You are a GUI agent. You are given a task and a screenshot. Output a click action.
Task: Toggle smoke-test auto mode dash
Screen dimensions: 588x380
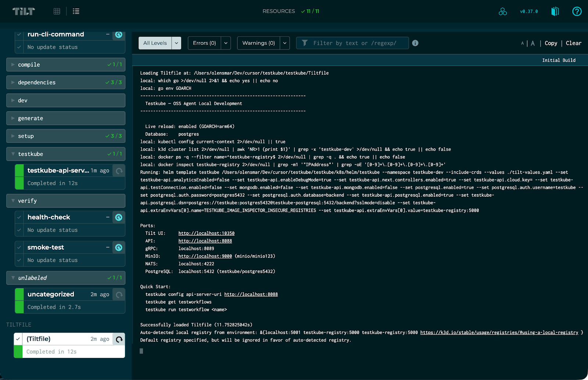(x=108, y=247)
